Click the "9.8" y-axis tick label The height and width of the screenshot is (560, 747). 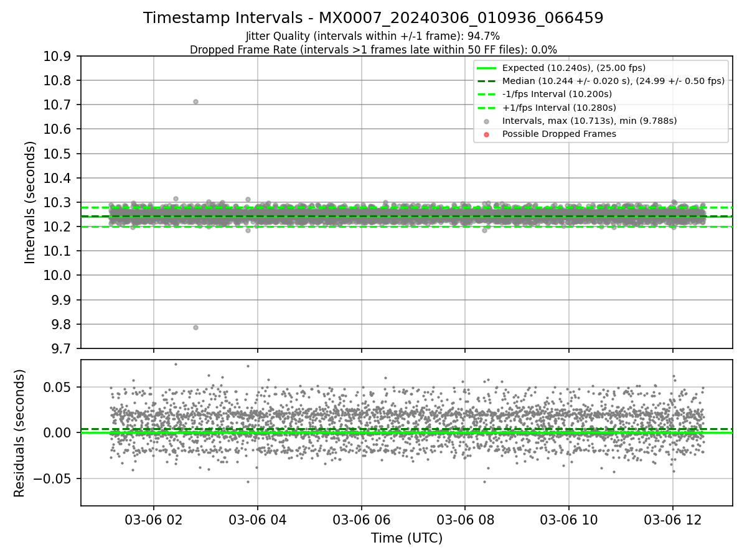62,324
